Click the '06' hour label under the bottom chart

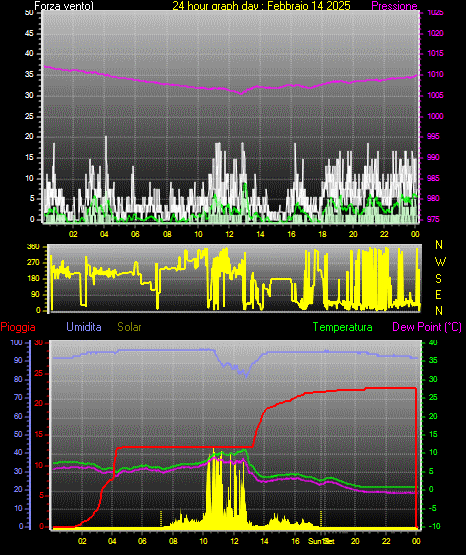point(142,541)
